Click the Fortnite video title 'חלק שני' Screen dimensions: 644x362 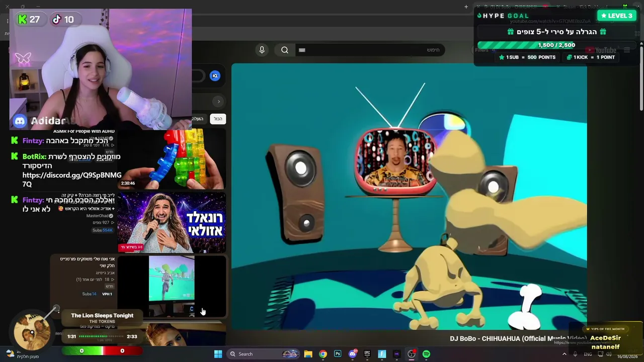point(88,262)
